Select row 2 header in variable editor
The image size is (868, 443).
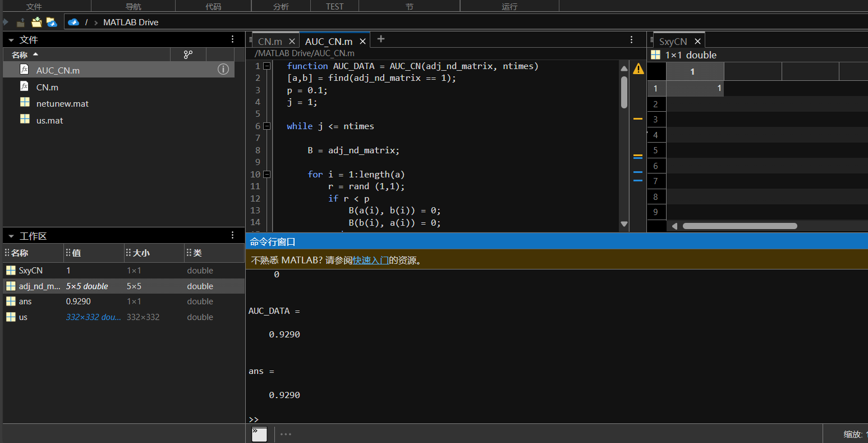(656, 104)
